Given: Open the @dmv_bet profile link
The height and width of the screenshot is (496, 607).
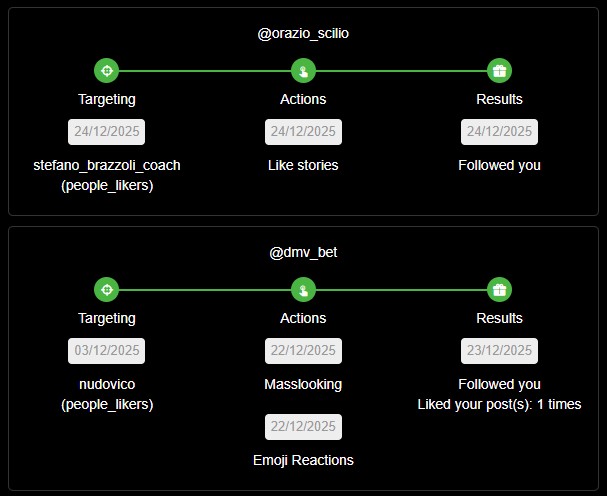Looking at the screenshot, I should (x=303, y=252).
